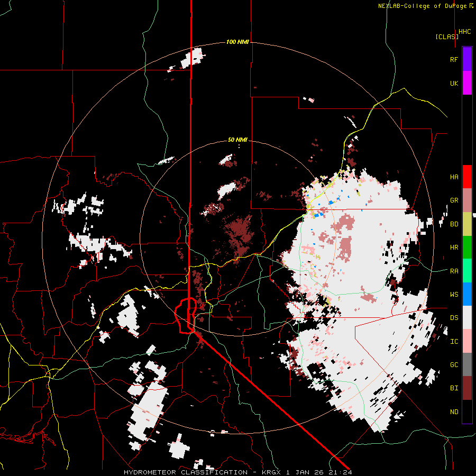476x476 pixels.
Task: Click the WS blue legend swatch
Action: pos(467,294)
